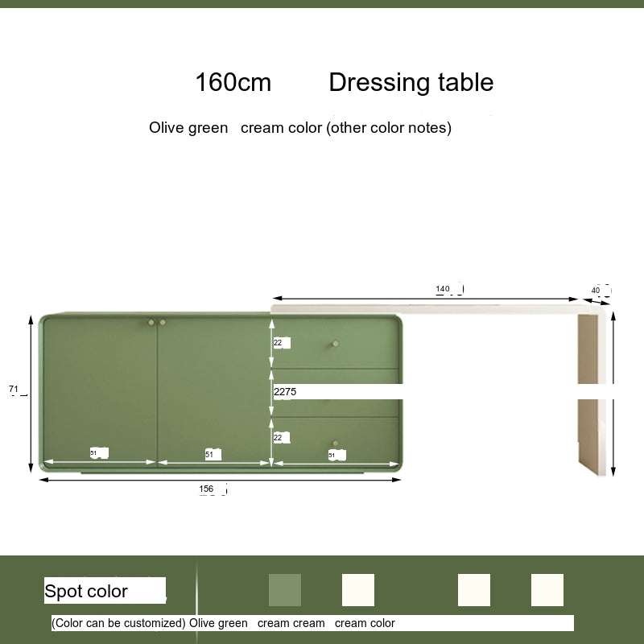Select the leftmost cream color swatch
Screen dimensions: 644x644
(358, 590)
